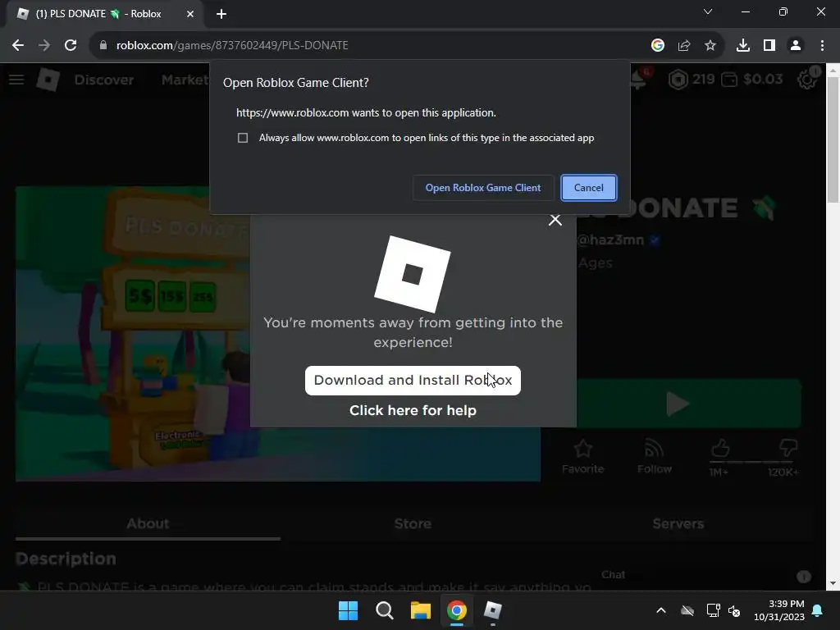Cancel the Open Roblox Game Client dialog
This screenshot has height=630, width=840.
[589, 188]
